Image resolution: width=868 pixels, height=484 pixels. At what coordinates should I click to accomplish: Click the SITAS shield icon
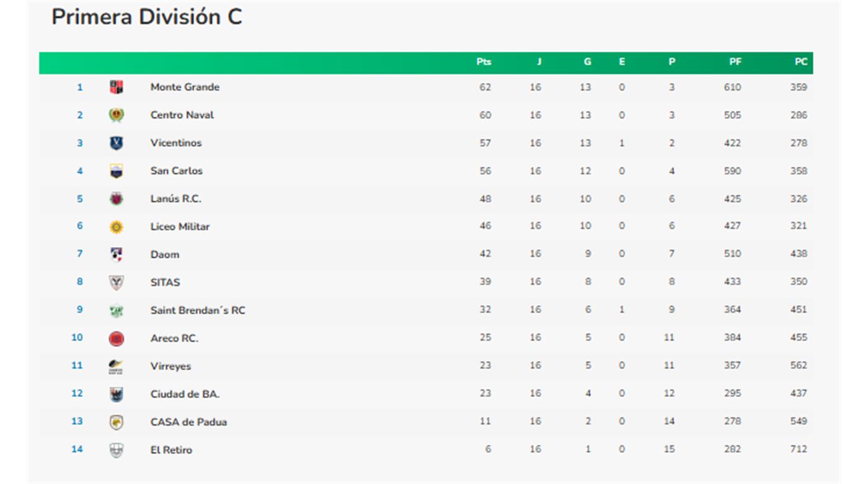pos(117,282)
